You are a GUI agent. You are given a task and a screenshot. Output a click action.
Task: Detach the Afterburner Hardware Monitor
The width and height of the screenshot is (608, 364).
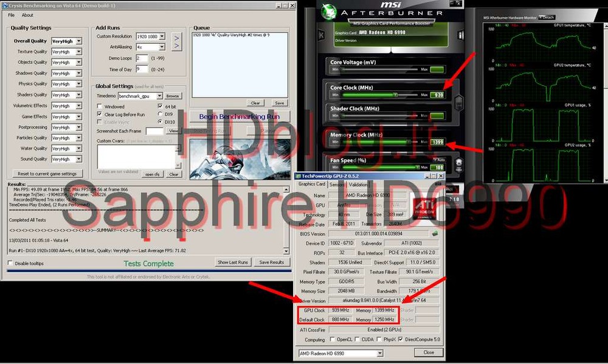pyautogui.click(x=547, y=18)
